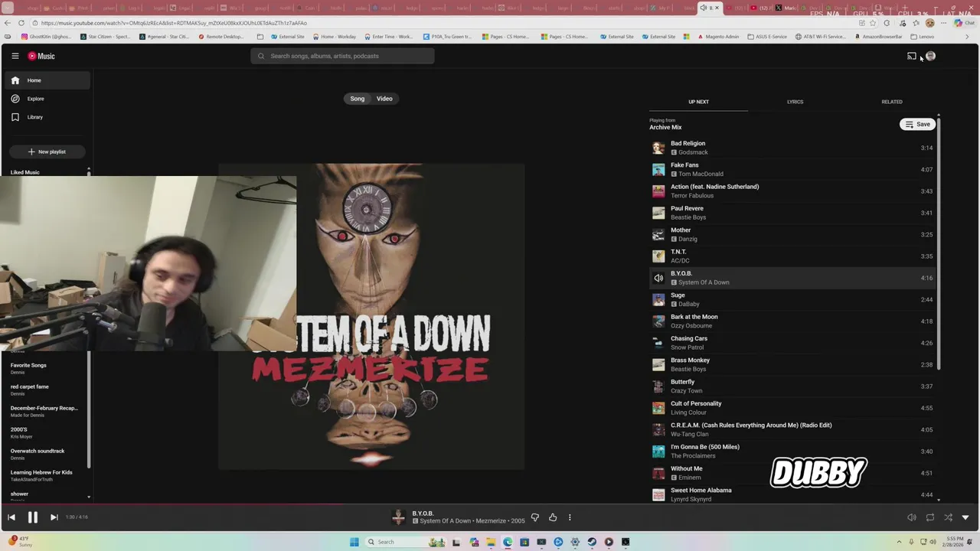Open Steam from the taskbar
This screenshot has height=551, width=980.
(592, 542)
